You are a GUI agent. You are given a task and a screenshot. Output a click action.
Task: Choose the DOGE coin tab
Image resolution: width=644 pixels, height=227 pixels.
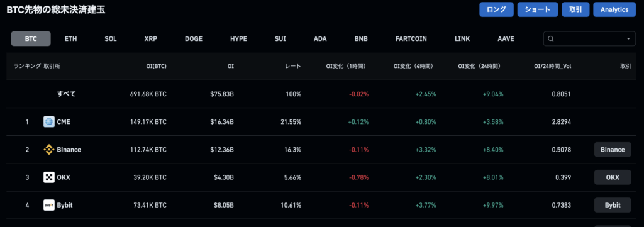click(194, 39)
